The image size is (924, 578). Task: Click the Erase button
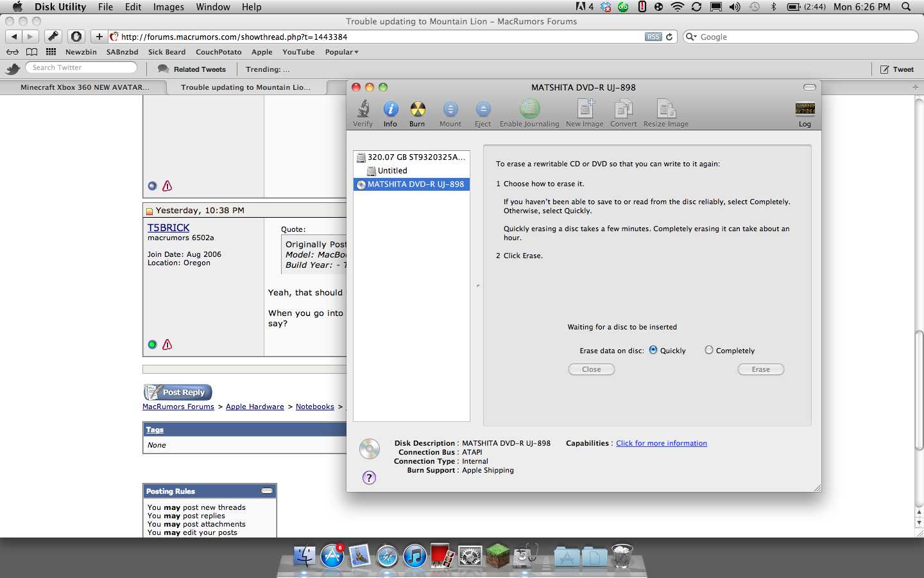(x=761, y=369)
